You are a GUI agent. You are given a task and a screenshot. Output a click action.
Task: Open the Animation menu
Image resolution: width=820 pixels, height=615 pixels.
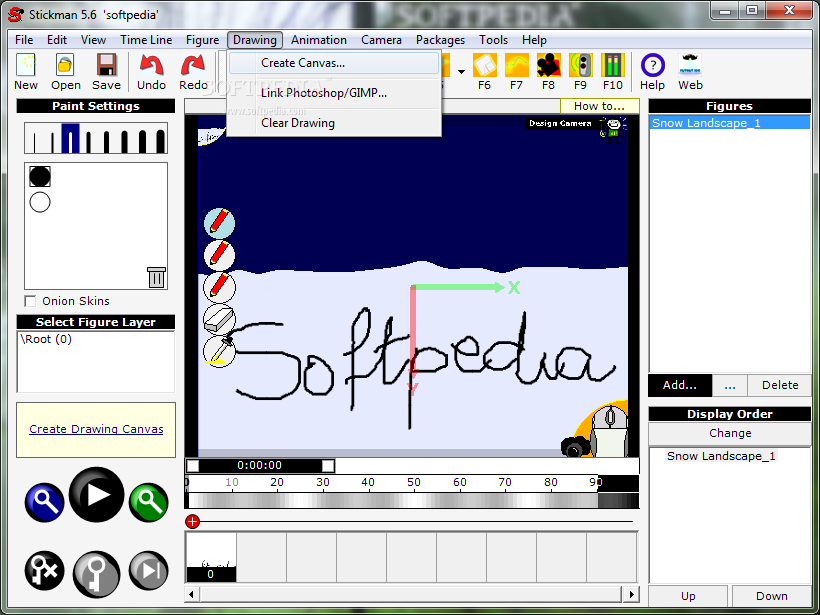point(318,40)
